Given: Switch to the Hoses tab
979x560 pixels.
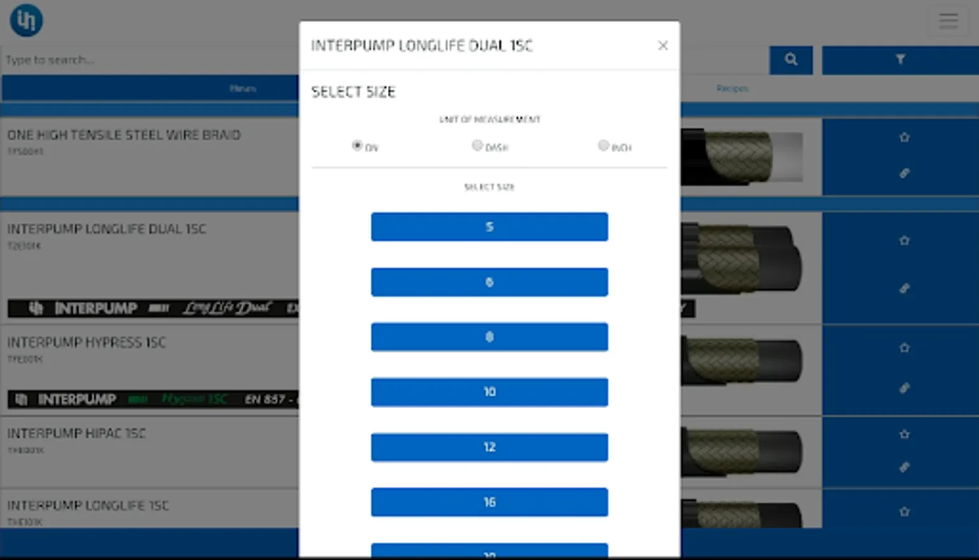Looking at the screenshot, I should [x=243, y=88].
